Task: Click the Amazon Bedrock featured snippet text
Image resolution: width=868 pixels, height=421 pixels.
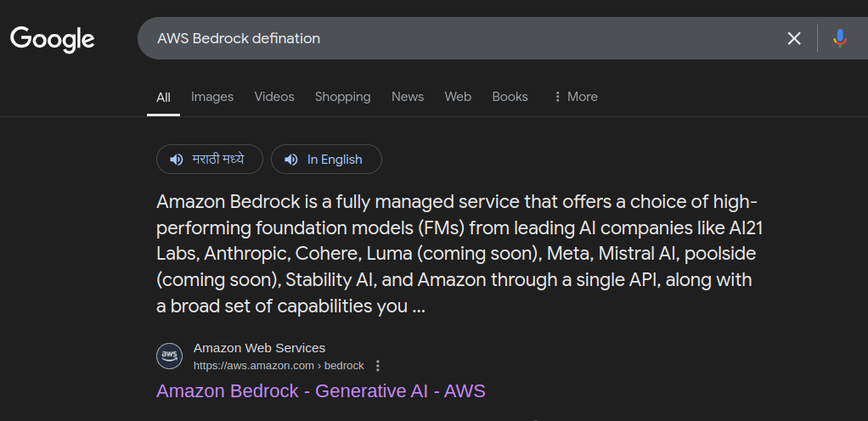Action: tap(459, 254)
